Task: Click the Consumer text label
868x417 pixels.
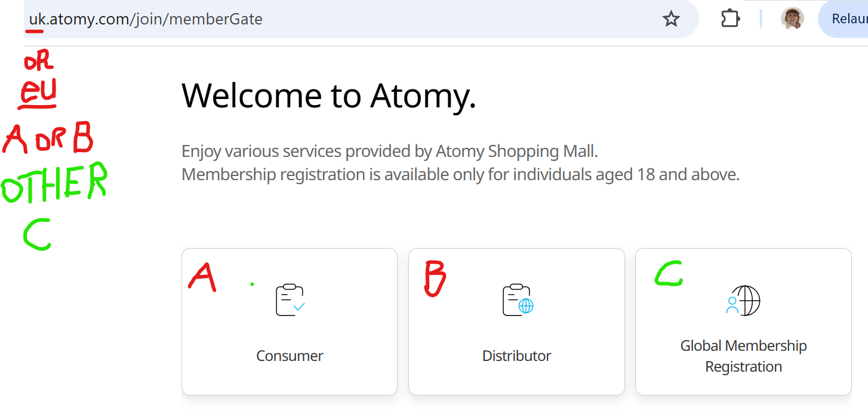Action: (x=289, y=356)
